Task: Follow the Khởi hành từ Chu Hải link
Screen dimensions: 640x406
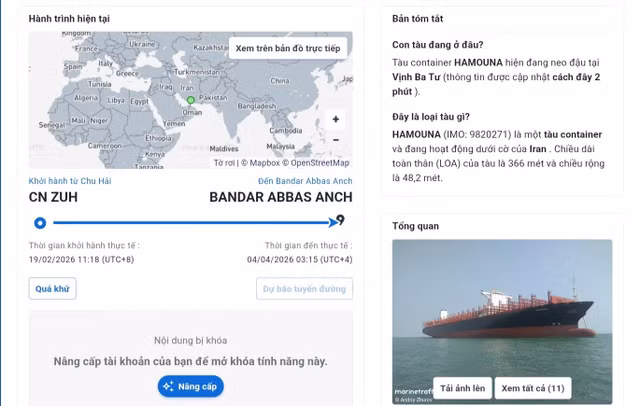Action: 69,181
